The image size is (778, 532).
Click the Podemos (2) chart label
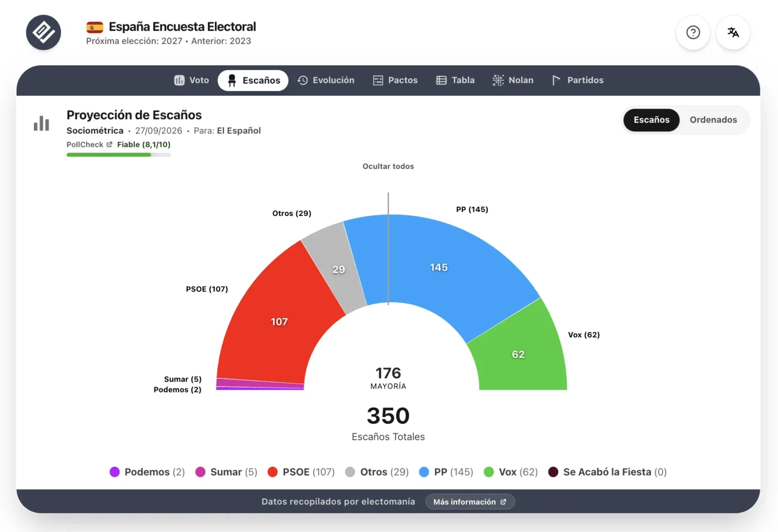click(x=177, y=390)
